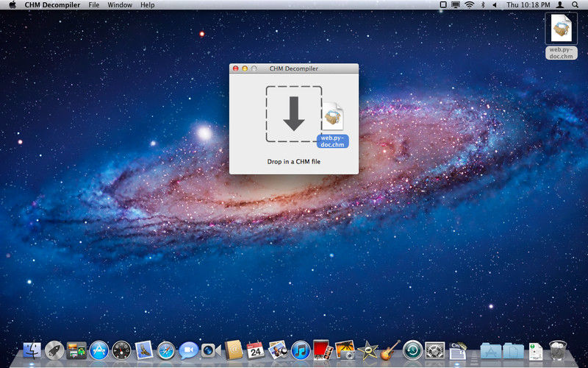588x368 pixels.
Task: Open Spotlight search in the menu bar
Action: click(x=576, y=5)
